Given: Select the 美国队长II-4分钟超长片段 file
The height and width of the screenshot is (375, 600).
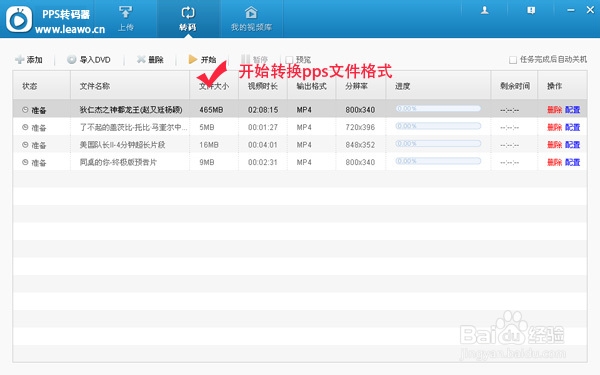Looking at the screenshot, I should tap(122, 145).
